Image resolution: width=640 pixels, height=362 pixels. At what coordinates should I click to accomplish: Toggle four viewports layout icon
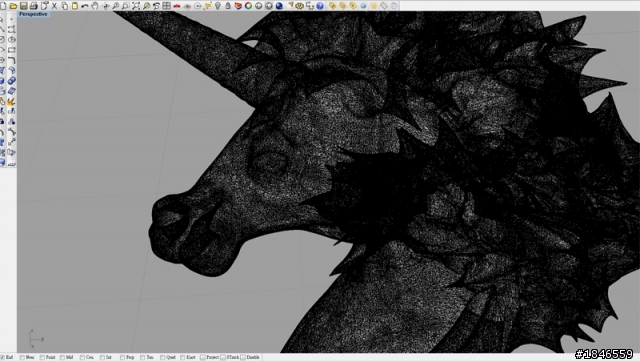(167, 6)
